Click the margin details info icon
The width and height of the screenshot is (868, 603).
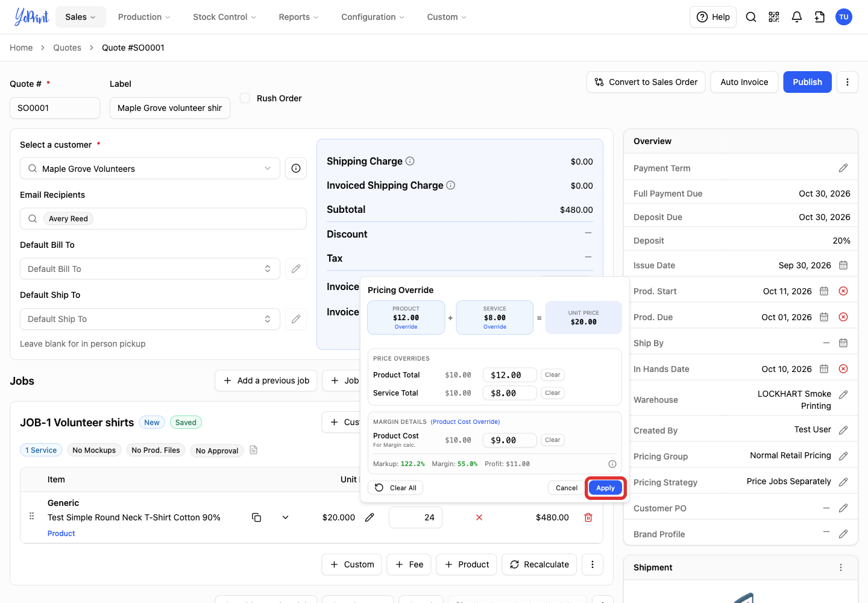[x=612, y=464]
